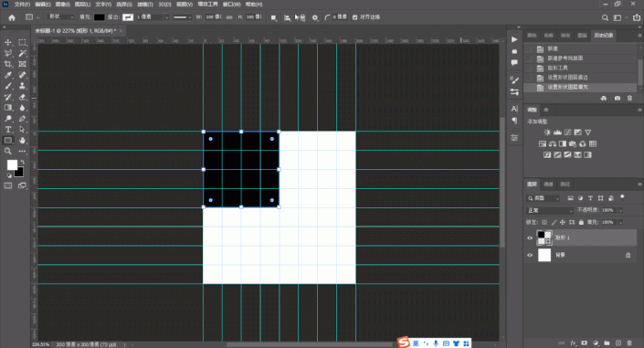Toggle lock image pixels brush icon
The height and width of the screenshot is (348, 644).
pos(554,222)
